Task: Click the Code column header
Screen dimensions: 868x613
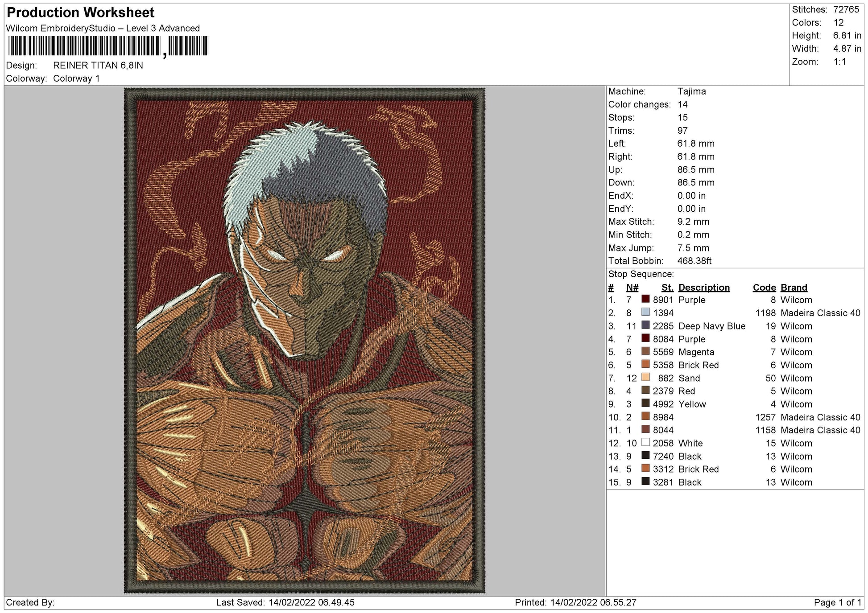Action: tap(764, 288)
